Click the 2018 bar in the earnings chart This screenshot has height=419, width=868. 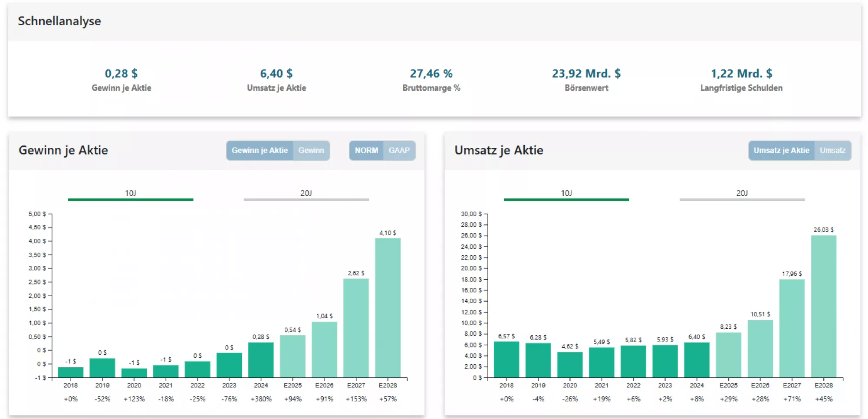71,371
